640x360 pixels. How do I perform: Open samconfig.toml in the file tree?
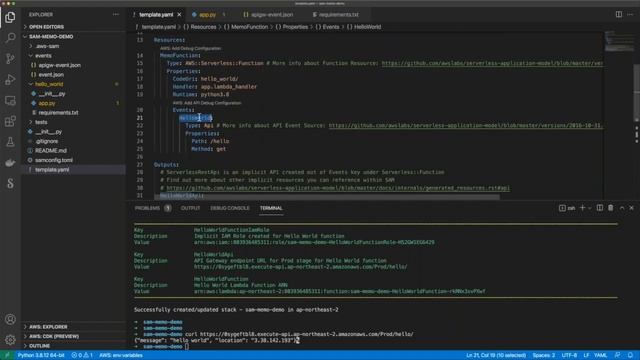(53, 160)
